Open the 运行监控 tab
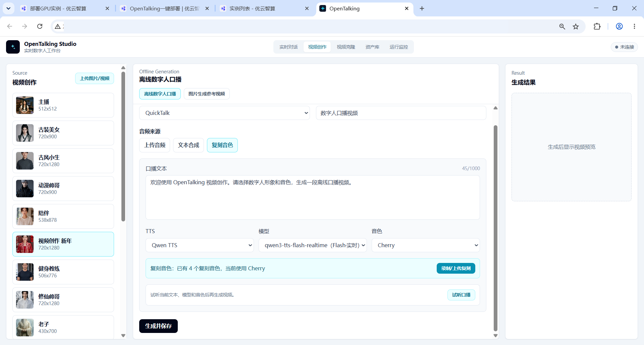 (x=399, y=47)
